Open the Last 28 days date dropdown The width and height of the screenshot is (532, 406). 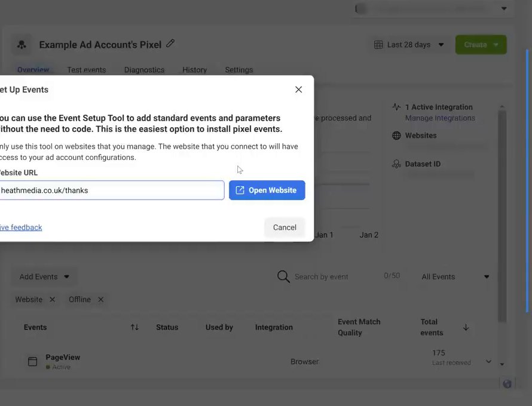(409, 45)
